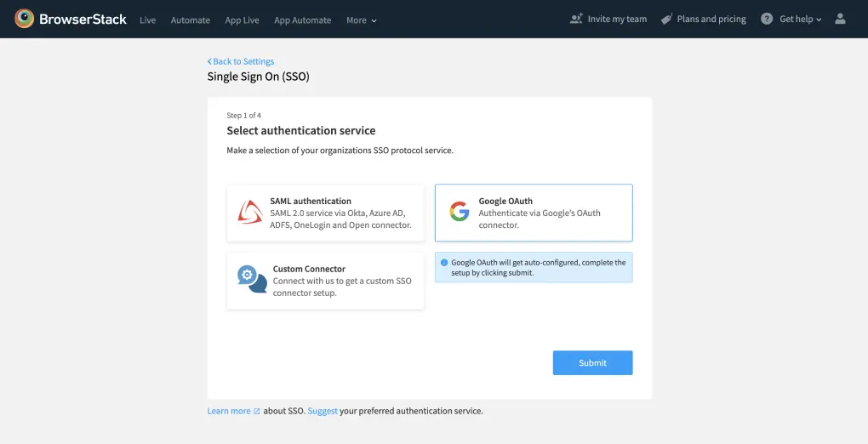868x444 pixels.
Task: Choose the Custom Connector option
Action: [325, 281]
